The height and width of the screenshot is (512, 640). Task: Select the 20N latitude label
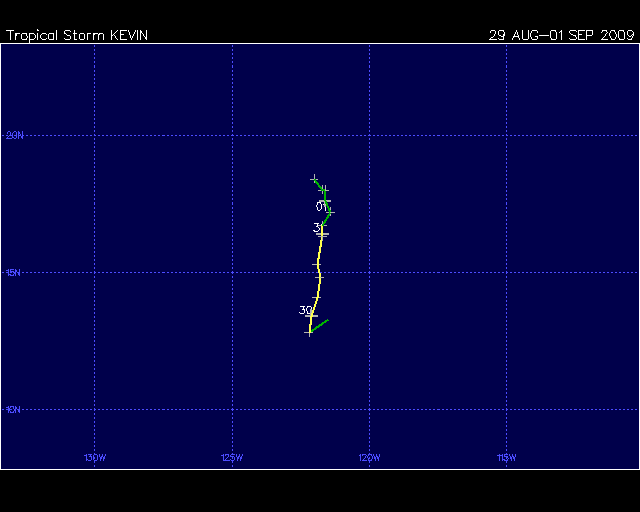[x=15, y=135]
